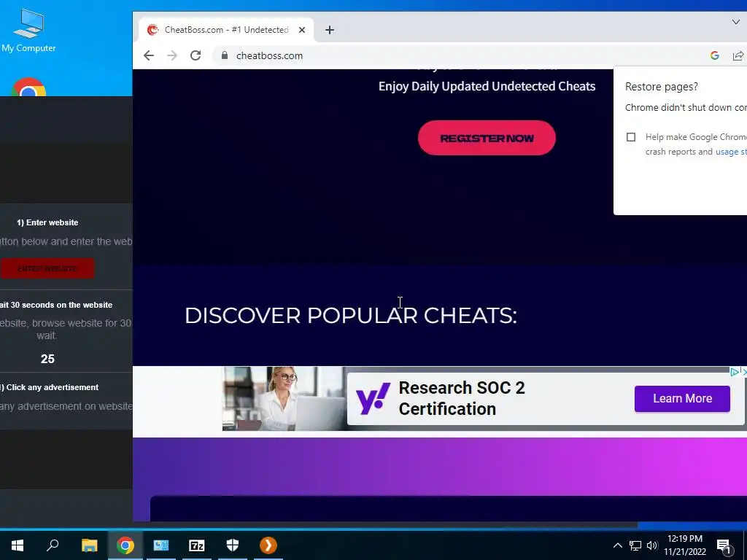Open Google Chrome desktop shortcut icon
Screen dimensions: 747x560
(28, 87)
